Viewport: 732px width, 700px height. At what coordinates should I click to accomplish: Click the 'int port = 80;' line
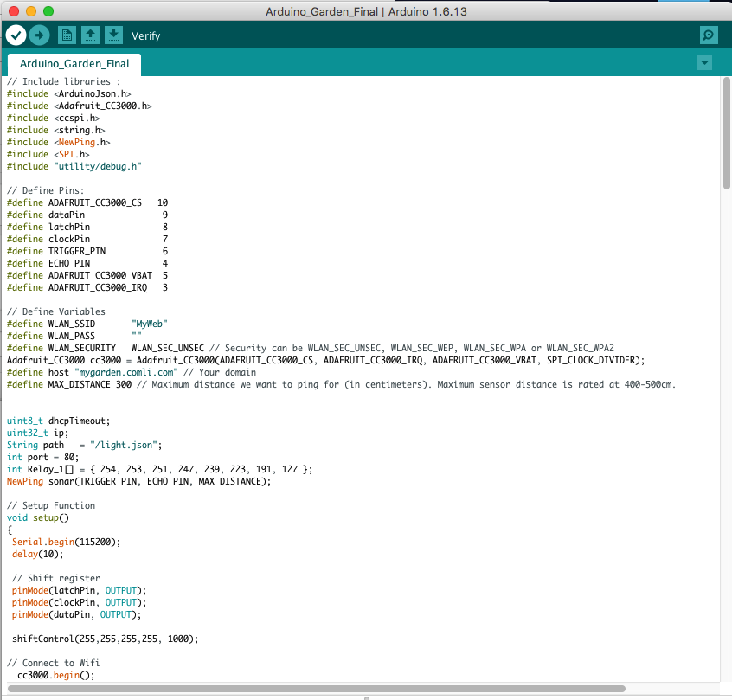click(43, 458)
